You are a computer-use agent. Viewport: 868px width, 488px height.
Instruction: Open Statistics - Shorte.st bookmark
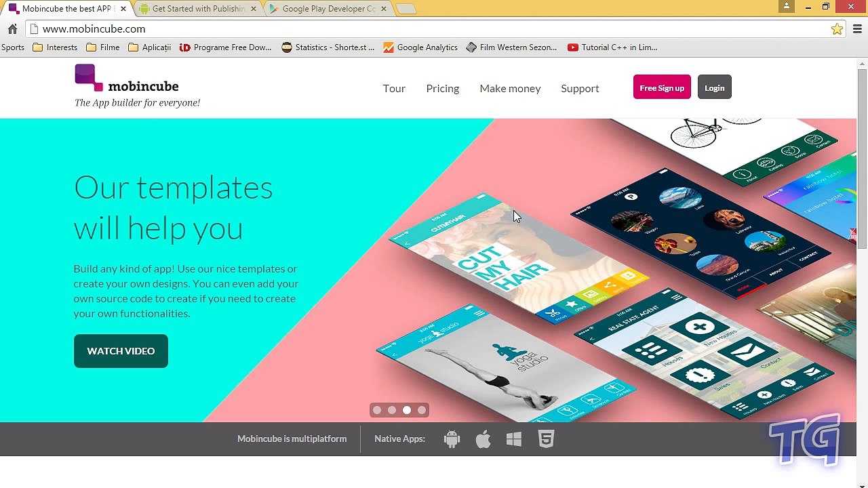click(x=328, y=47)
